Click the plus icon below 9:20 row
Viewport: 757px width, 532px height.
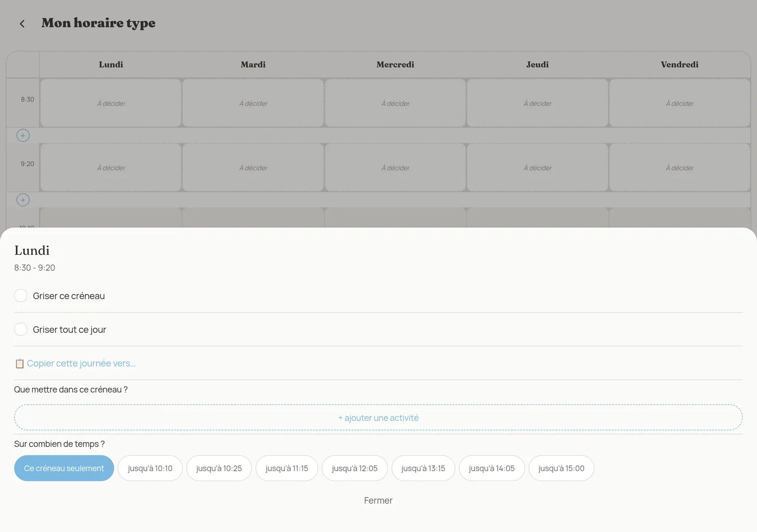23,200
